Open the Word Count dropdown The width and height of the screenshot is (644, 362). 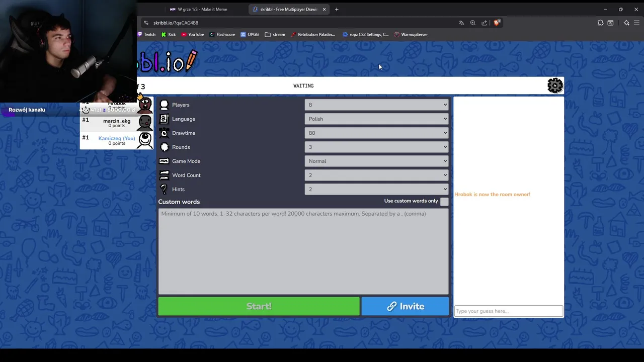click(x=376, y=175)
